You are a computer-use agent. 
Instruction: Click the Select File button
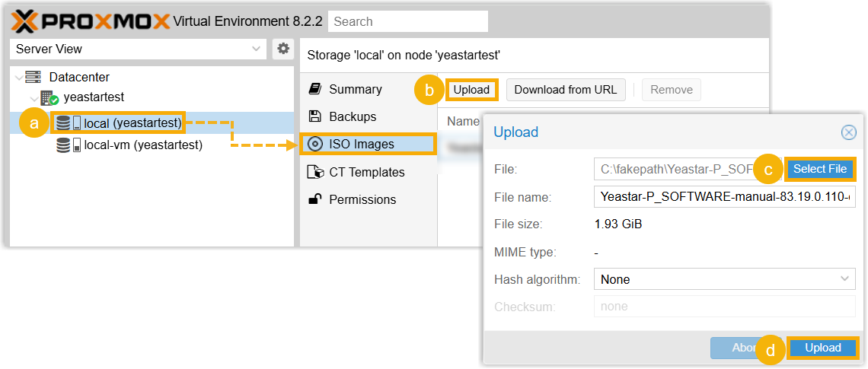(819, 169)
